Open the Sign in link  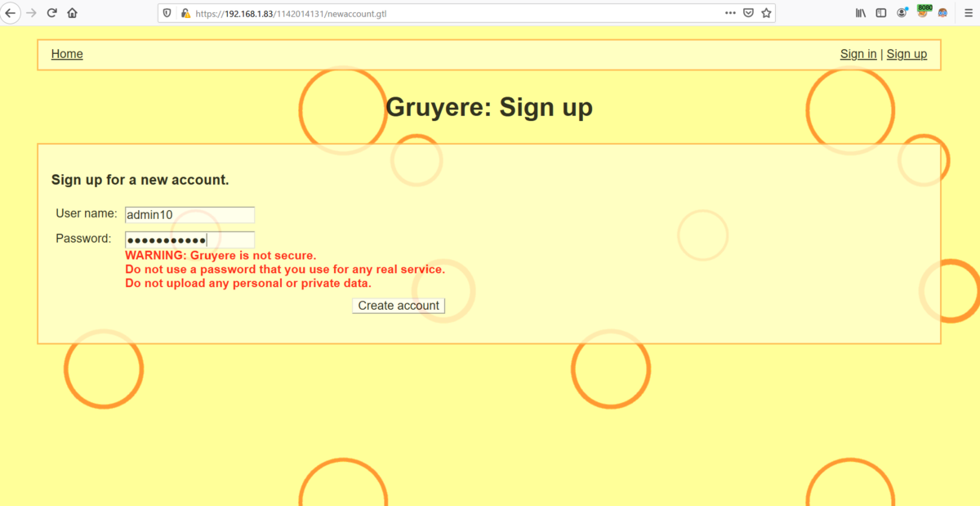(858, 54)
